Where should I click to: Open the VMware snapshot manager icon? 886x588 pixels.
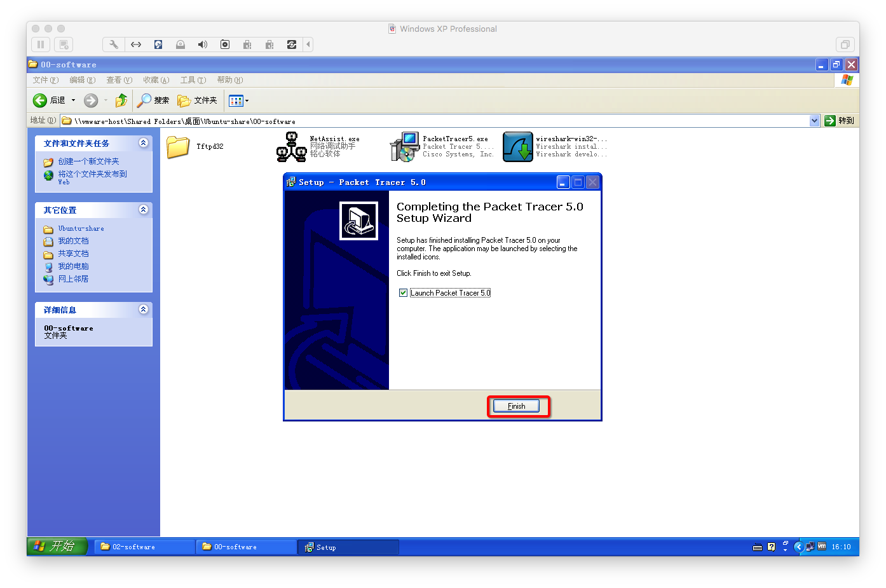64,44
